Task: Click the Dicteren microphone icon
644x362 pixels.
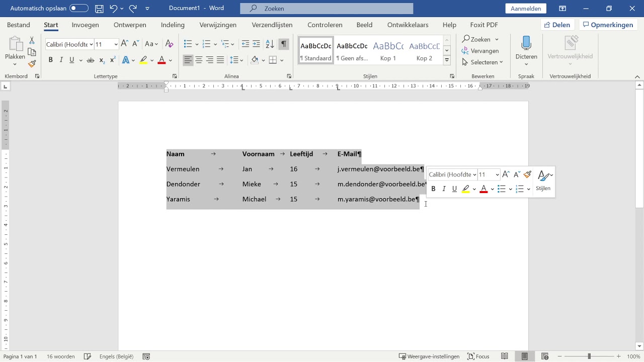Action: click(x=526, y=43)
